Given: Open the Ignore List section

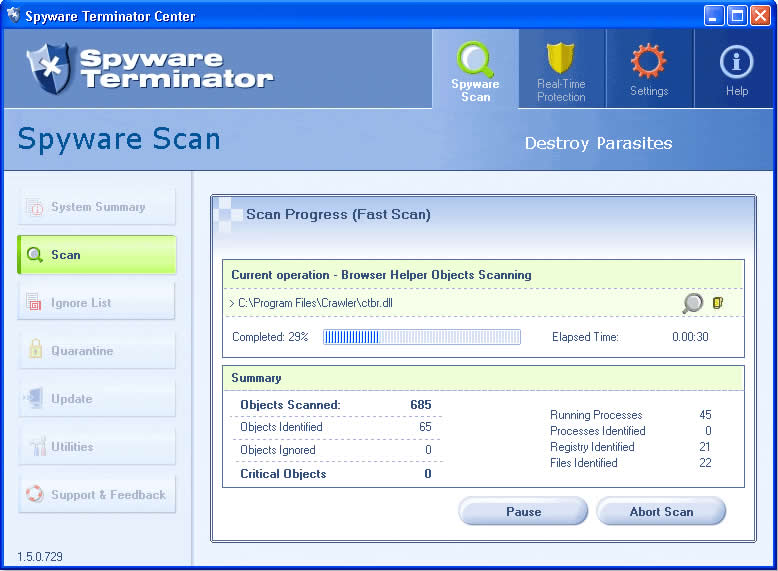Looking at the screenshot, I should 97,302.
